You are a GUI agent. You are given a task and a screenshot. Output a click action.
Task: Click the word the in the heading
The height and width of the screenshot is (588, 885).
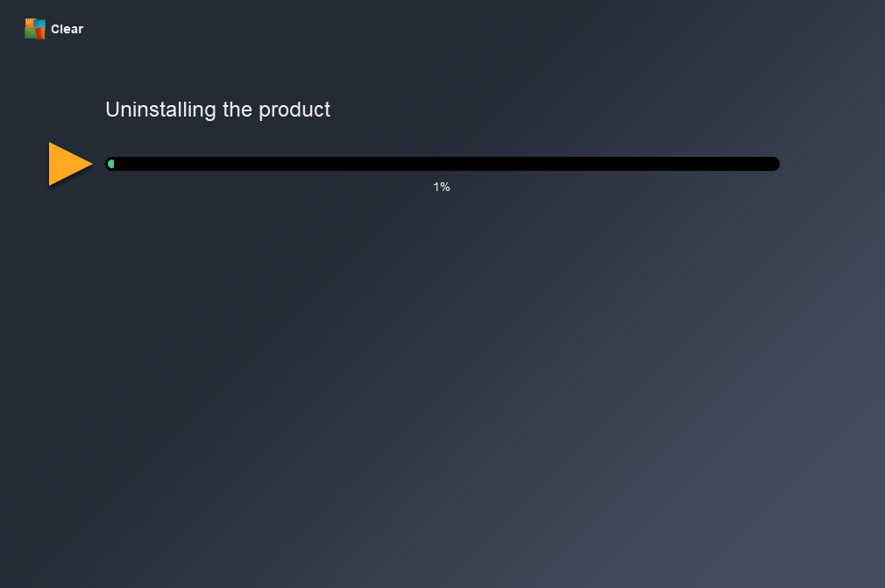[x=237, y=110]
